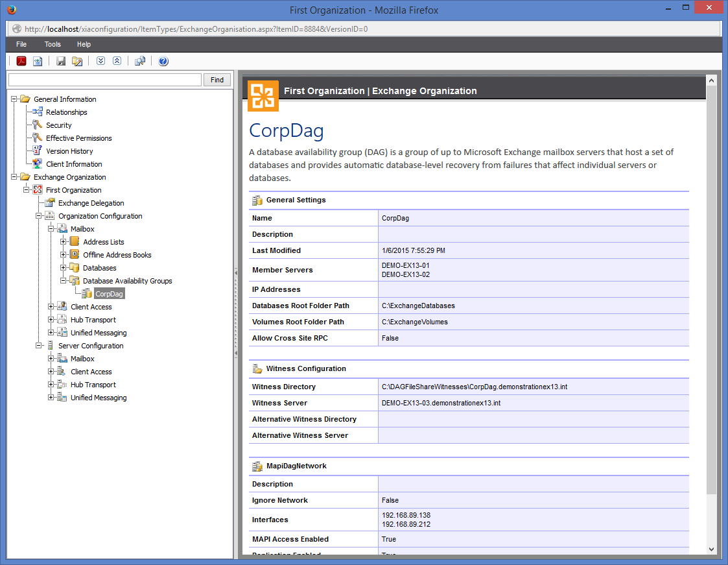This screenshot has width=728, height=565.
Task: Click the Find button
Action: (217, 80)
